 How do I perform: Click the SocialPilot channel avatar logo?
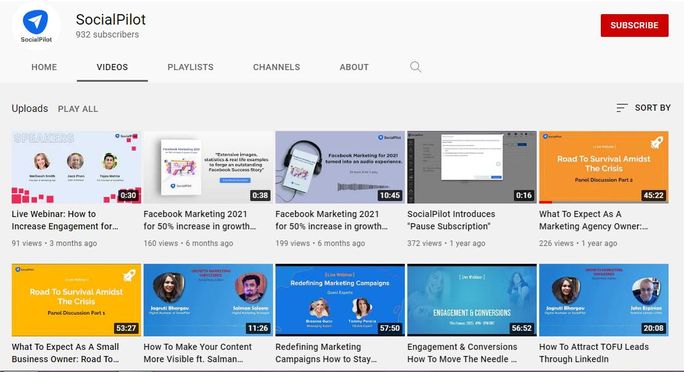click(36, 26)
